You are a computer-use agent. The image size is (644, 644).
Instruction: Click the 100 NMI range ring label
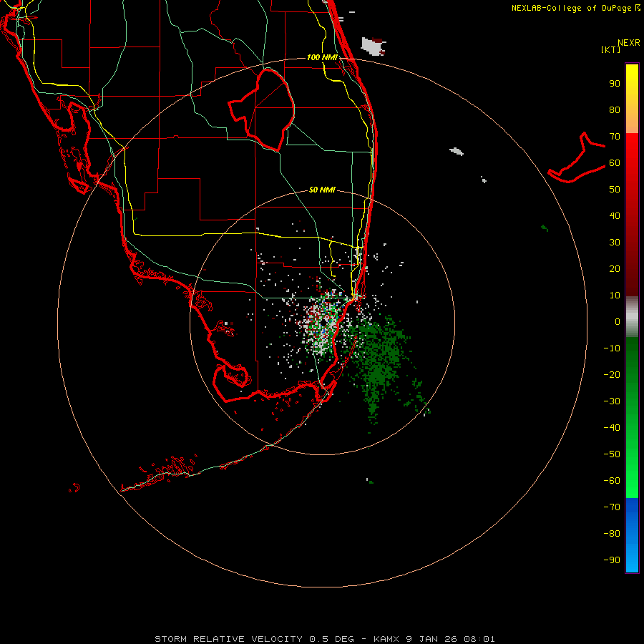coord(322,57)
